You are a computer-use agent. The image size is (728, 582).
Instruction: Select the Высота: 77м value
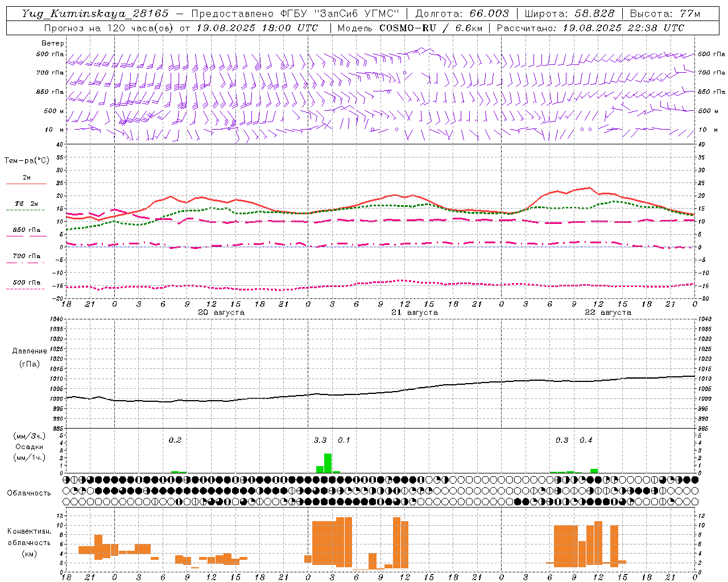point(665,14)
